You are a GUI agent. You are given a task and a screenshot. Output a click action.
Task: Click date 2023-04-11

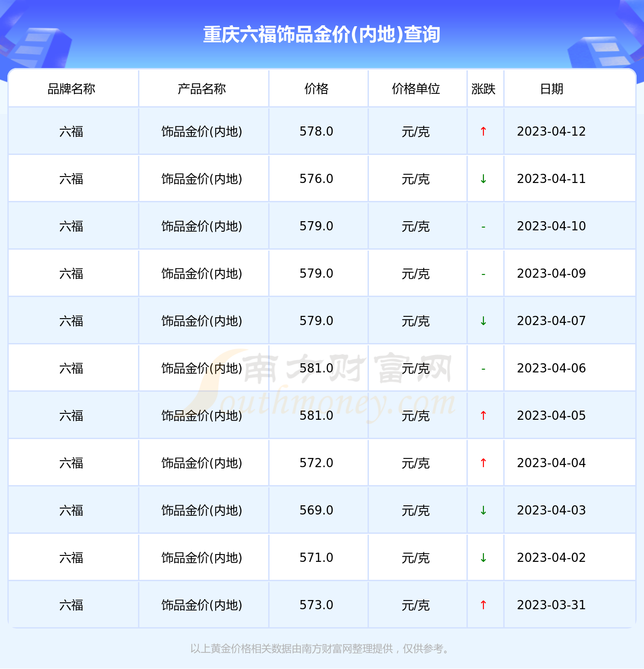[x=552, y=179]
